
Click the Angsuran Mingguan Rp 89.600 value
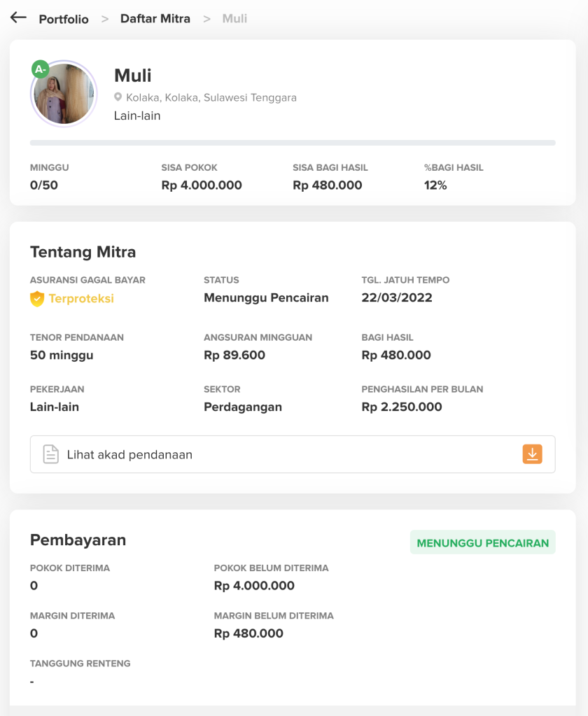234,355
